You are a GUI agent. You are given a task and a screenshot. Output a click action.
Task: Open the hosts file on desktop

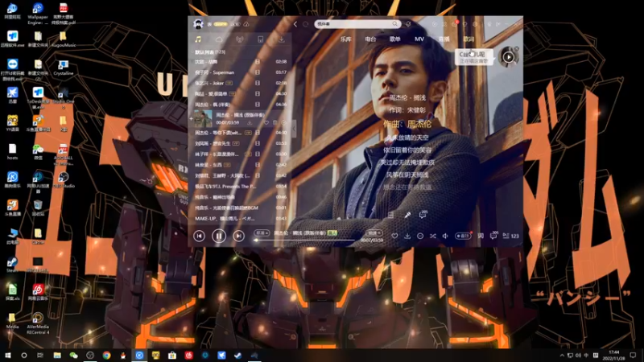(x=12, y=151)
